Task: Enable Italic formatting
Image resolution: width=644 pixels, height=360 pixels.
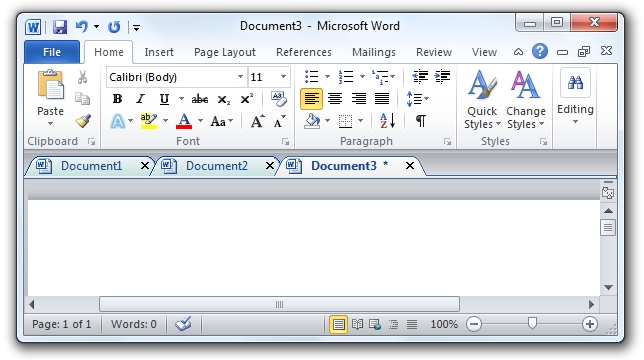Action: (141, 99)
